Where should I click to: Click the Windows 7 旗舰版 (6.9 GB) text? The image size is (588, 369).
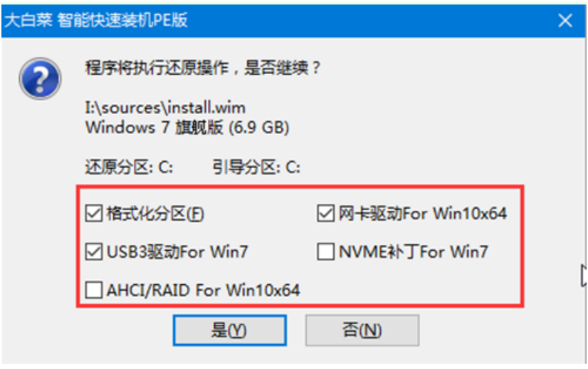[x=187, y=128]
